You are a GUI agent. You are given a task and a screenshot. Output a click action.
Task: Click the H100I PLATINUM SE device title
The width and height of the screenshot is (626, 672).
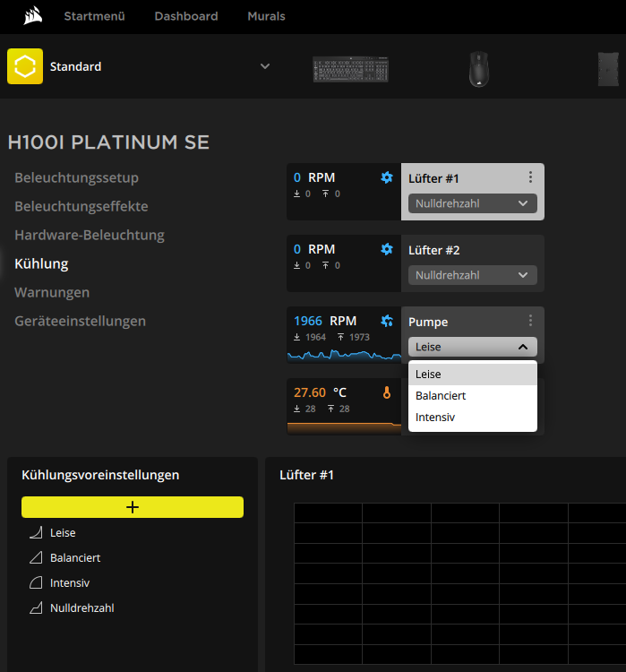[108, 142]
